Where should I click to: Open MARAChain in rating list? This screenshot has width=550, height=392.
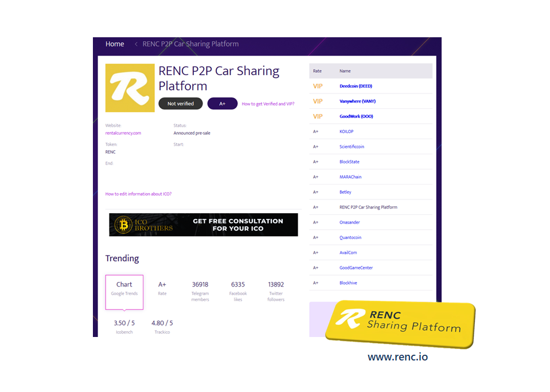pyautogui.click(x=350, y=177)
